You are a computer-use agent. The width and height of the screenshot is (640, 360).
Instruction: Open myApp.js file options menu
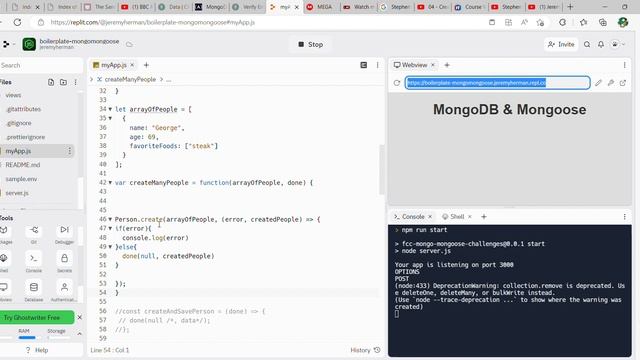point(69,151)
